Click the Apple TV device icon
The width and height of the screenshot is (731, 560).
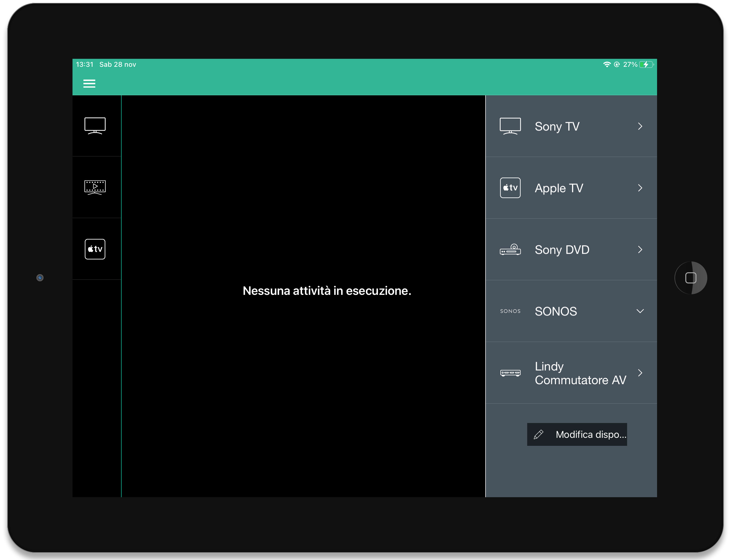(x=510, y=188)
